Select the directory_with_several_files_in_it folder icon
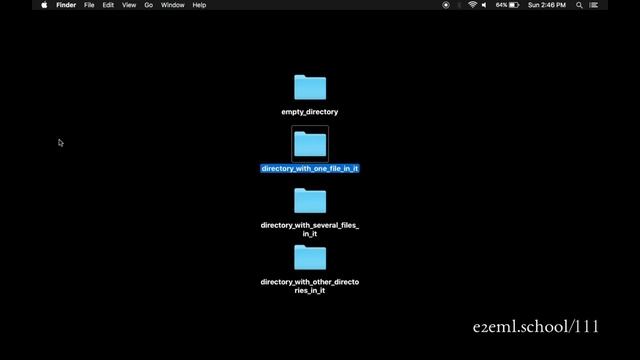Viewport: 640px width, 360px height. [x=310, y=200]
